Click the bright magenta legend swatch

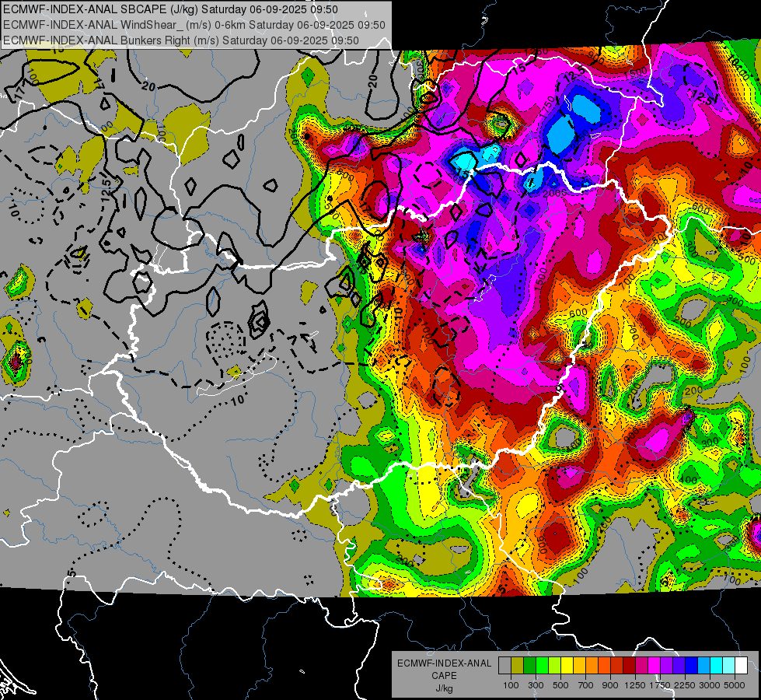[655, 666]
